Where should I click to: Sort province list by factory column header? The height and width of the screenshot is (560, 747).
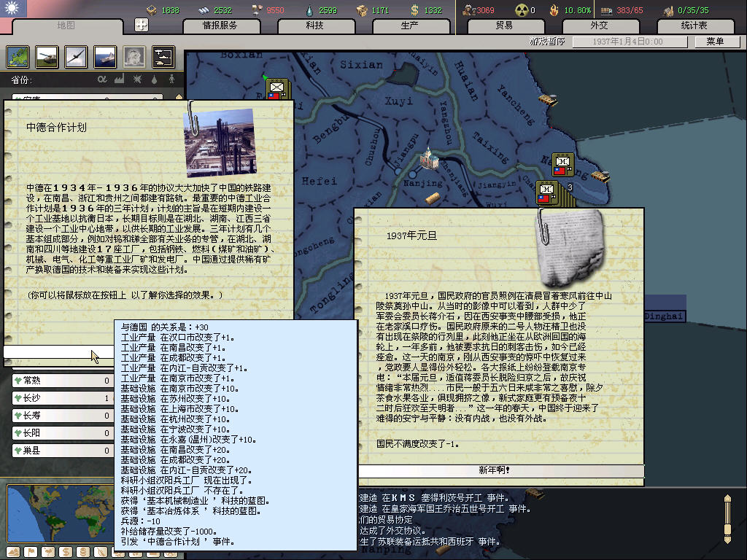[x=119, y=79]
